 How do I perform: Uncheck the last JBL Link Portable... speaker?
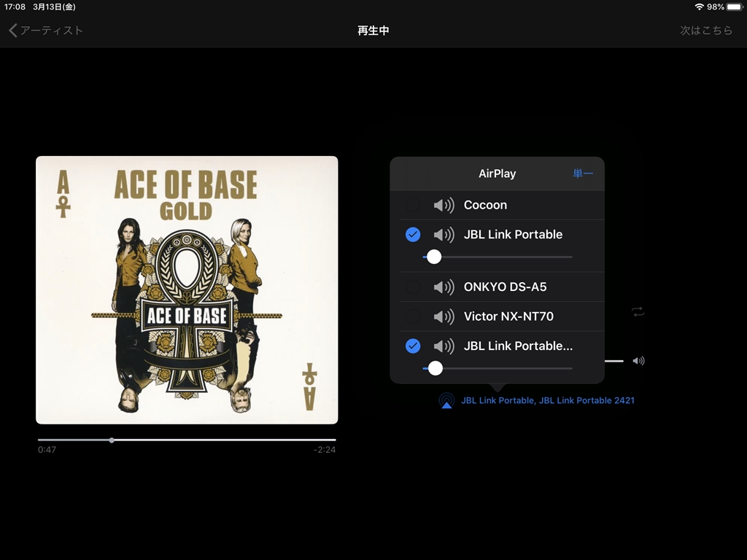(413, 346)
